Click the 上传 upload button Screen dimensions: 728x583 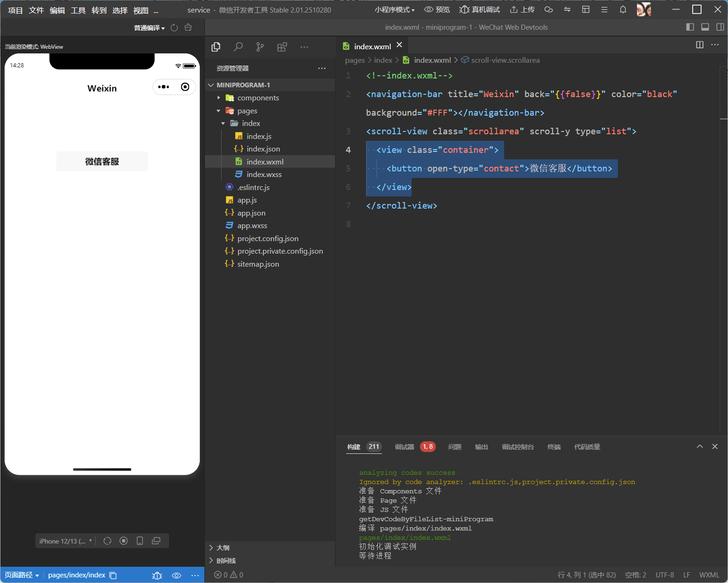click(x=522, y=10)
